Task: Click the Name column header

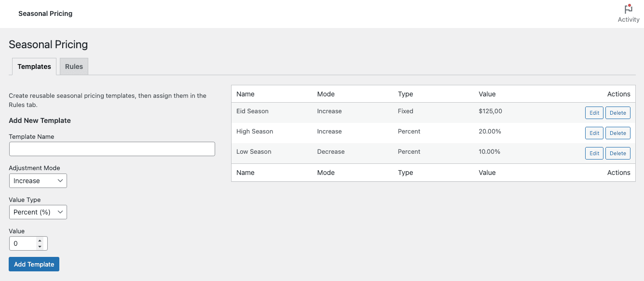Action: [246, 94]
